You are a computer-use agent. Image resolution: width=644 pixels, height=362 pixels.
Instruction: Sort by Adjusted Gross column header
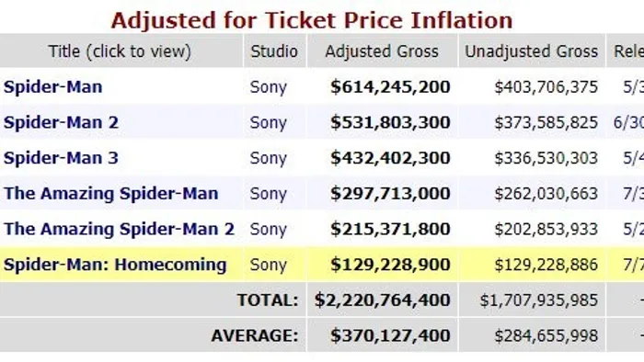(x=382, y=51)
